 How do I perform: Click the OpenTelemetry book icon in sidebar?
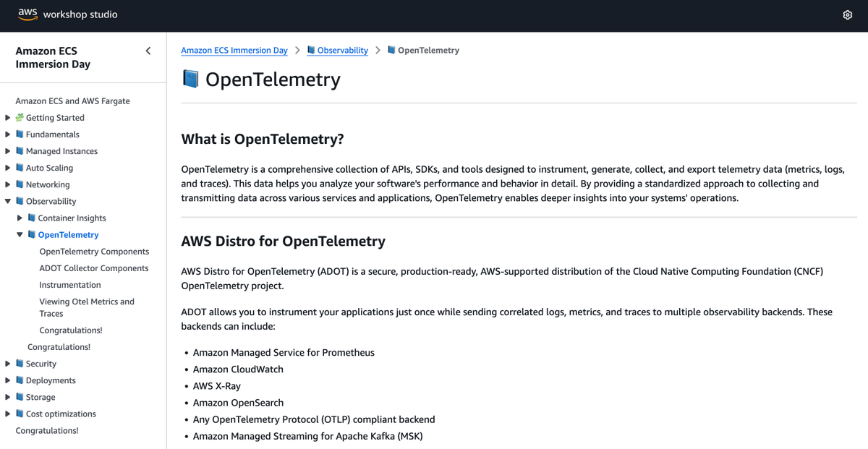[32, 234]
